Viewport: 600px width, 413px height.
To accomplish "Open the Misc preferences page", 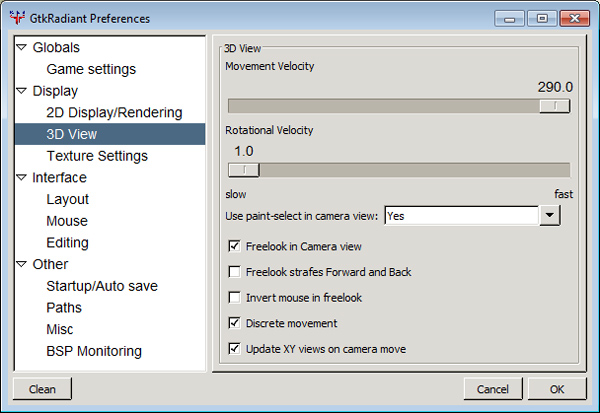I will tap(59, 329).
